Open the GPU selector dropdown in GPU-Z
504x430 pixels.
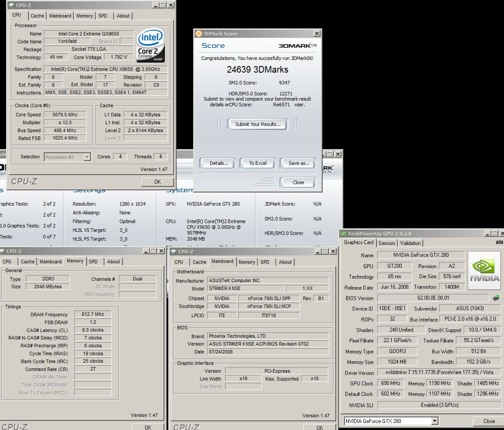point(434,421)
